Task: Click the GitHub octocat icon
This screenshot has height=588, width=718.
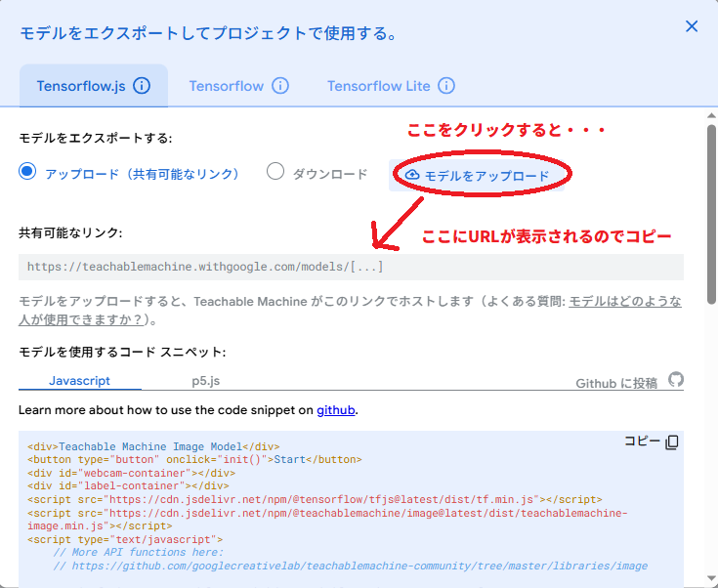Action: [675, 380]
